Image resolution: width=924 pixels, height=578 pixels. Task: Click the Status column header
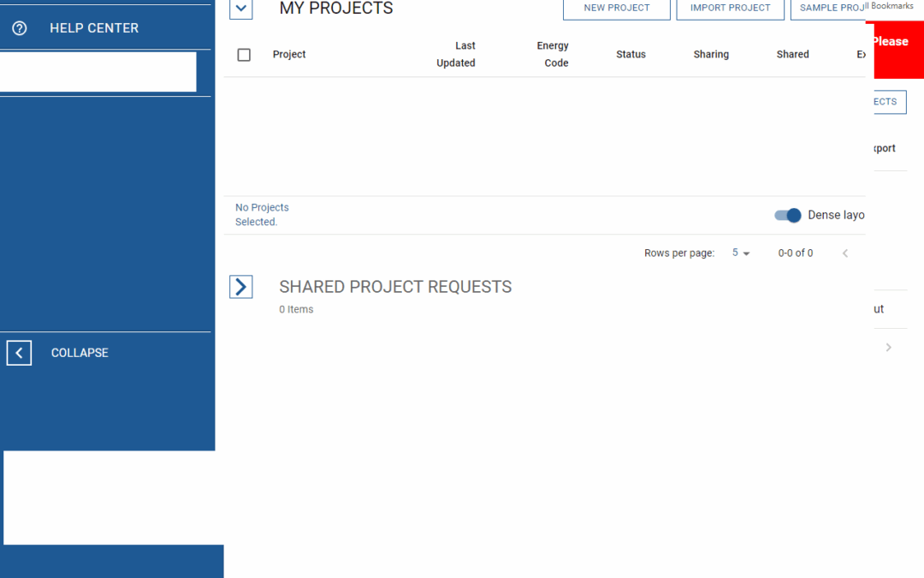click(x=631, y=55)
